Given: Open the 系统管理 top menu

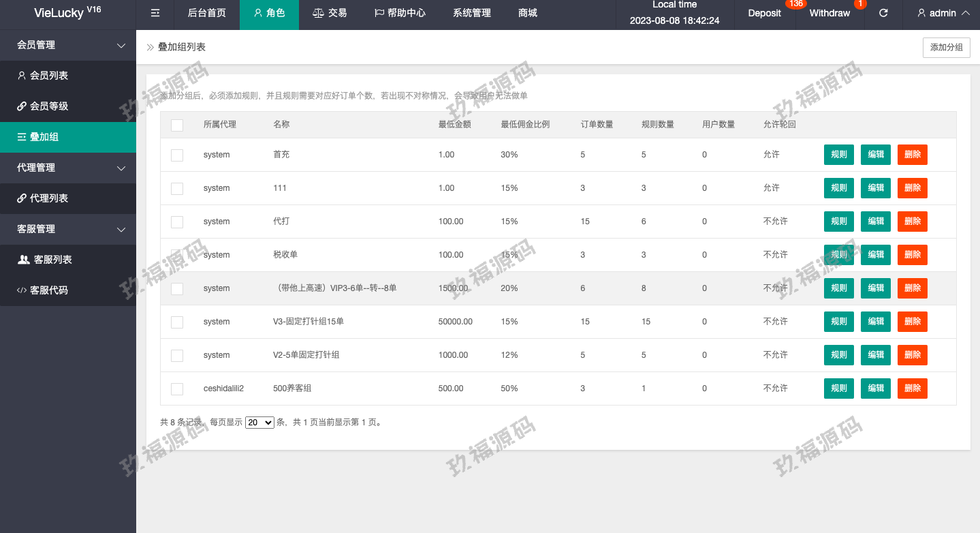Looking at the screenshot, I should [x=472, y=13].
